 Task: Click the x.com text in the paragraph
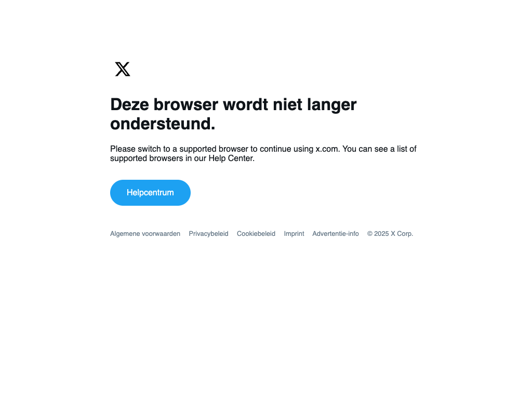click(328, 149)
